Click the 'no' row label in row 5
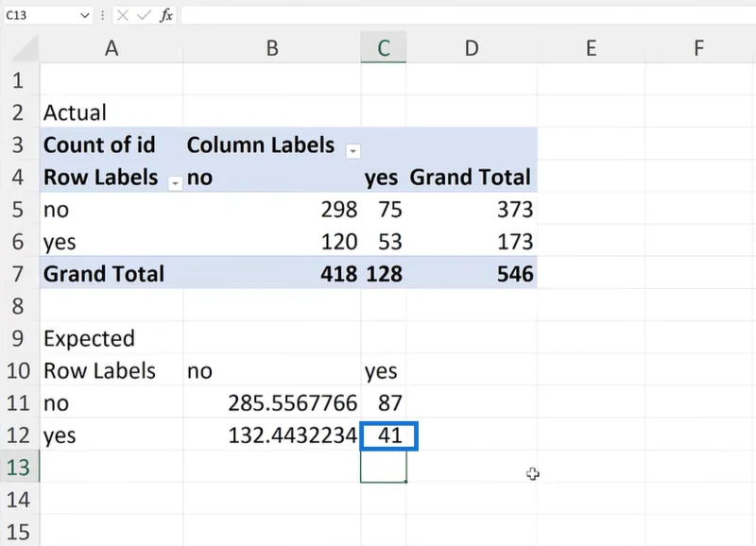 coord(112,209)
